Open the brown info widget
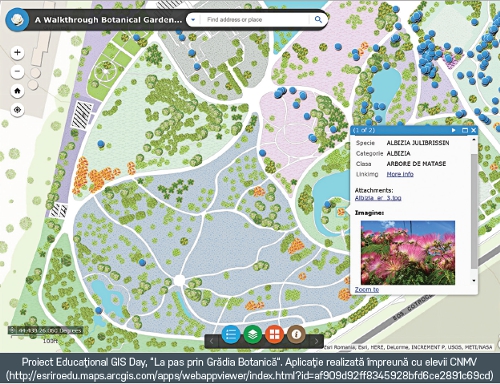This screenshot has width=500, height=384. click(296, 334)
